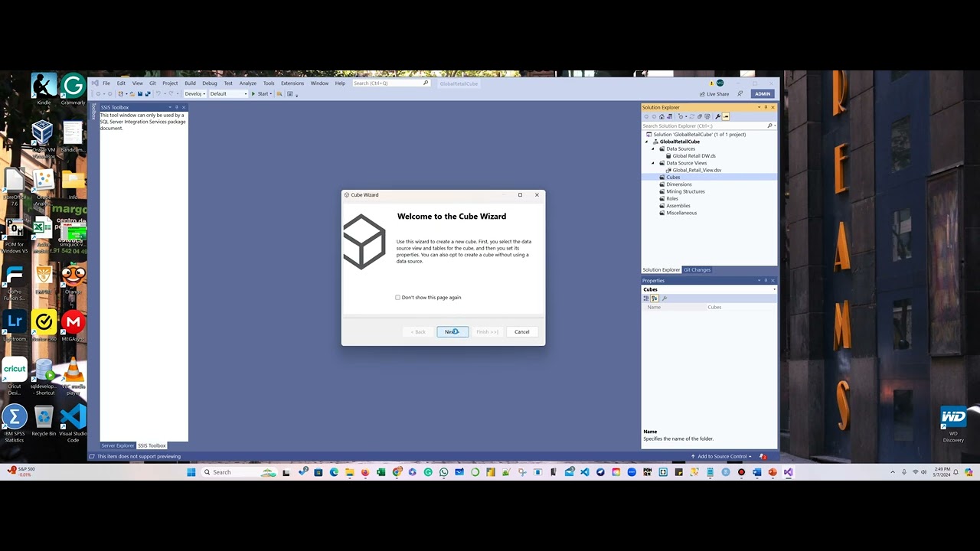This screenshot has height=551, width=980.
Task: Click the Save icon in toolbar
Action: tap(140, 93)
